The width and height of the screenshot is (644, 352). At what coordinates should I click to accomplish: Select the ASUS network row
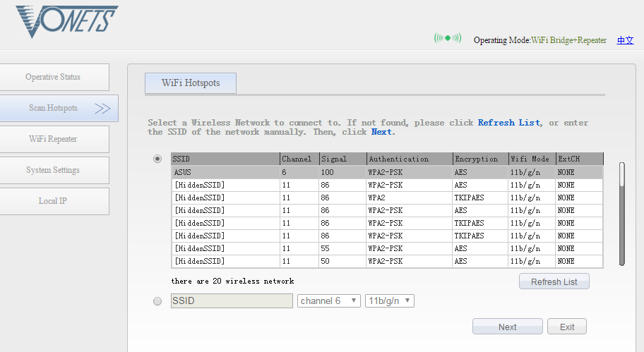[387, 172]
